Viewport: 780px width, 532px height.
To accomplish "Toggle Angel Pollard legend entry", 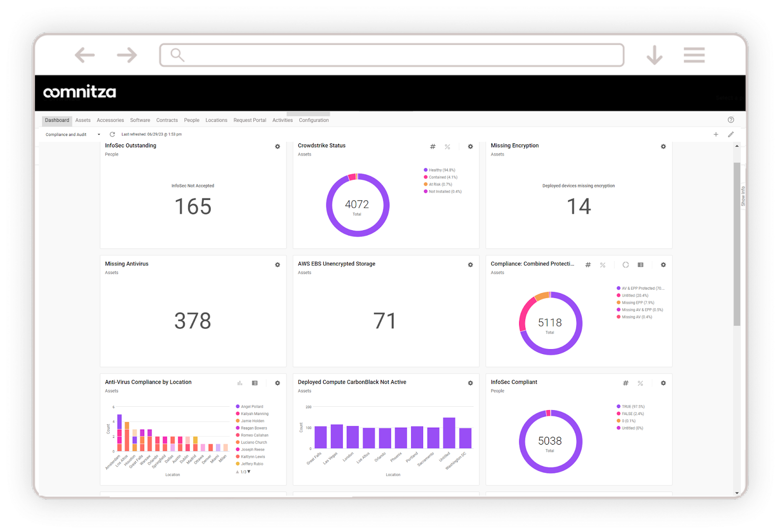I will click(x=250, y=407).
